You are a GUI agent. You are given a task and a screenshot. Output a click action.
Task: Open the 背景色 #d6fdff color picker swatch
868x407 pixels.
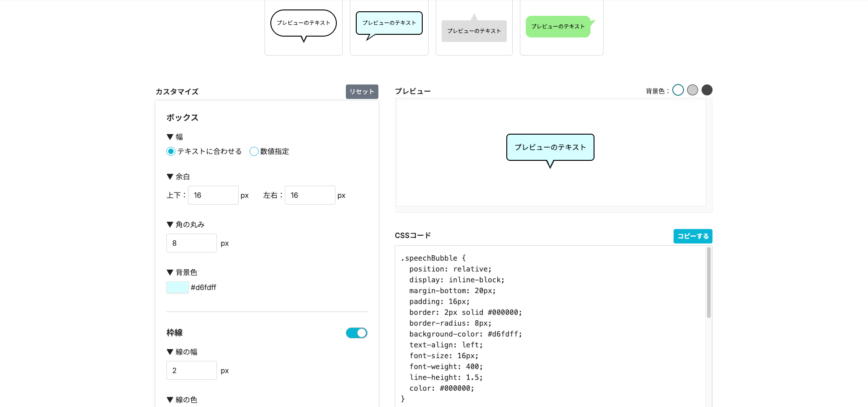(178, 287)
